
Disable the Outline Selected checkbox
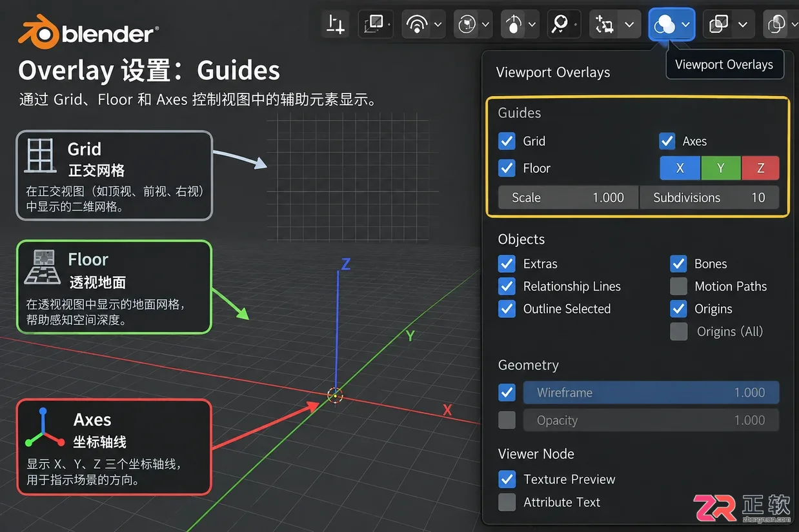[507, 308]
